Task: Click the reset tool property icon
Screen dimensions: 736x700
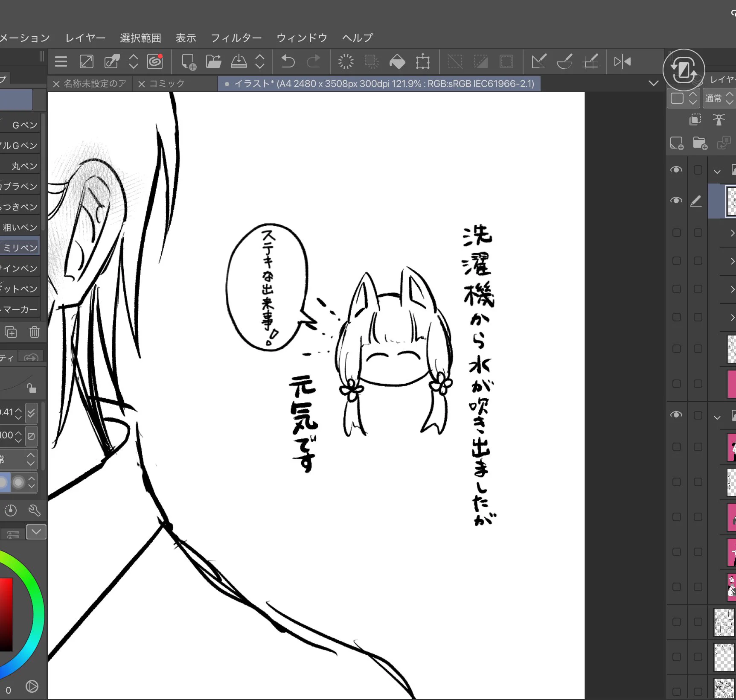Action: [x=11, y=510]
